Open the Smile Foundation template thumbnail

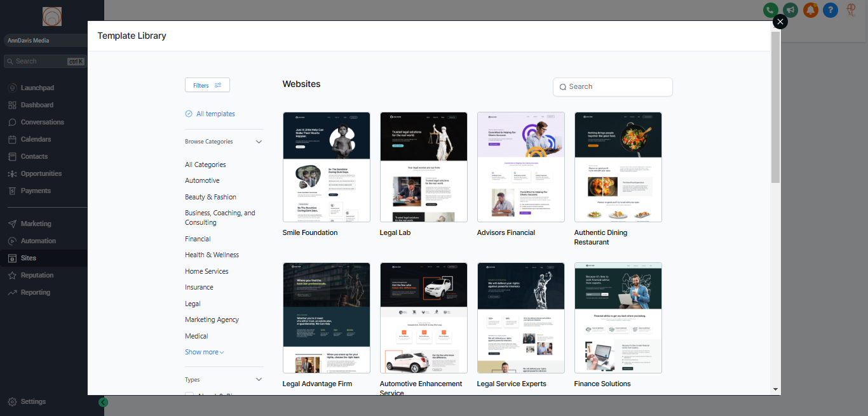pyautogui.click(x=326, y=167)
